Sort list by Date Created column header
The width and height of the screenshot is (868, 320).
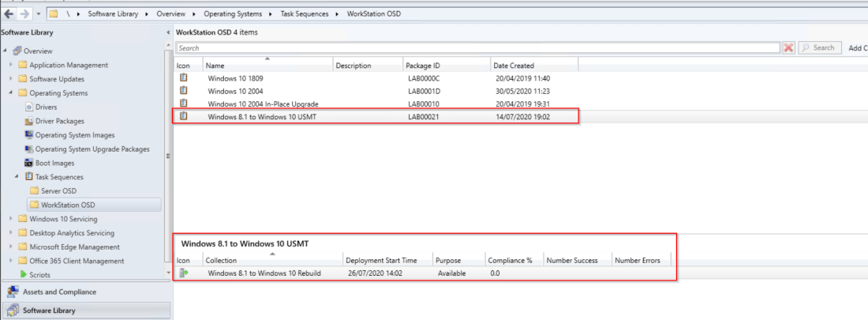pyautogui.click(x=513, y=66)
